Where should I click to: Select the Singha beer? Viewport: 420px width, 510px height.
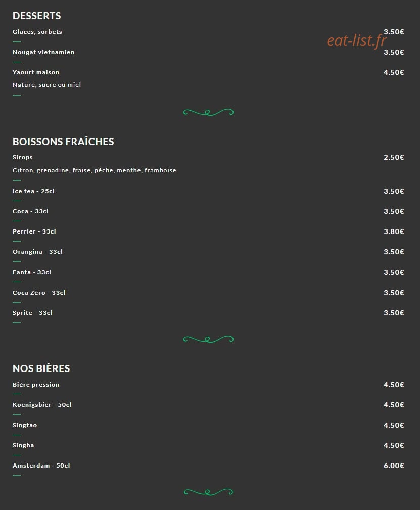[x=23, y=445]
